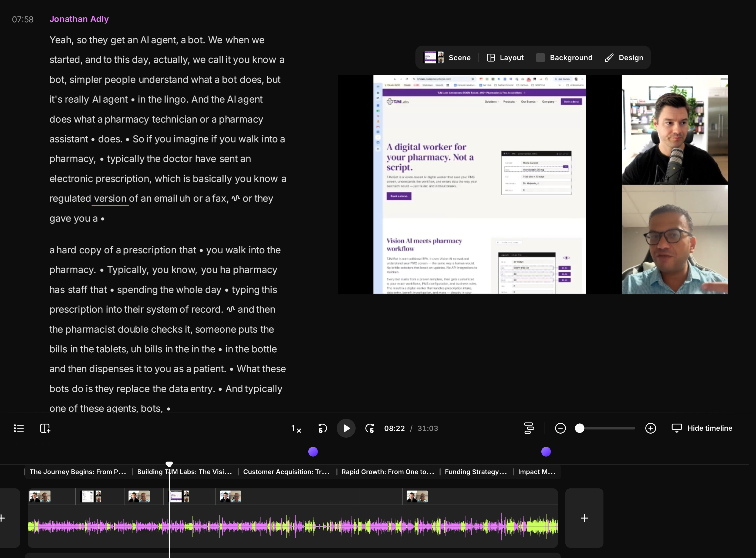The width and height of the screenshot is (756, 558).
Task: Change playback speed from 1x
Action: [296, 429]
